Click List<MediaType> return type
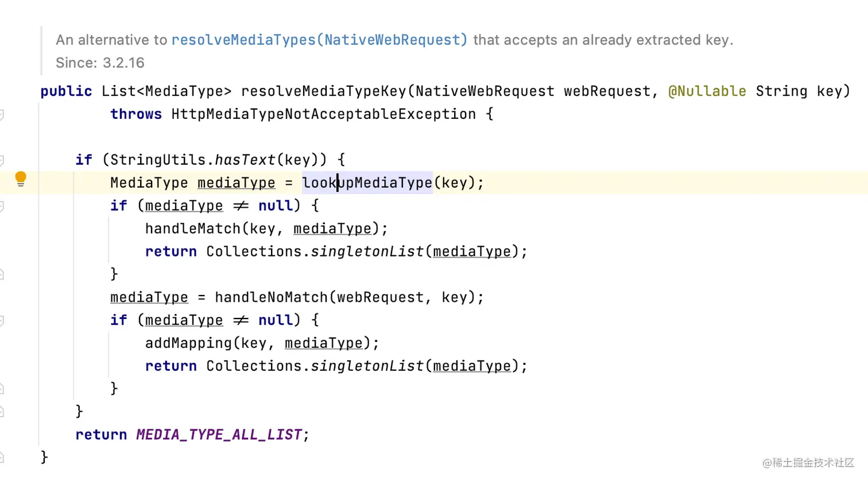 166,91
